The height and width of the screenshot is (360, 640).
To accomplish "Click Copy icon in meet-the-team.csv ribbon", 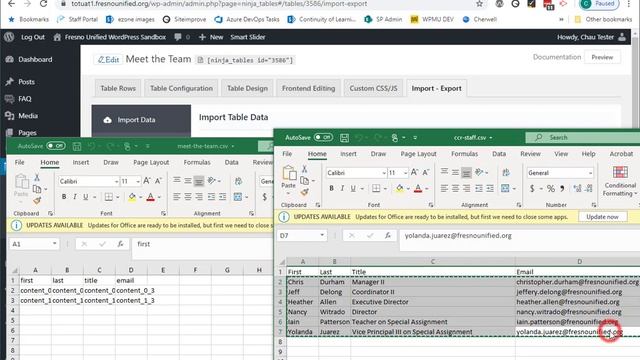I will tap(37, 189).
